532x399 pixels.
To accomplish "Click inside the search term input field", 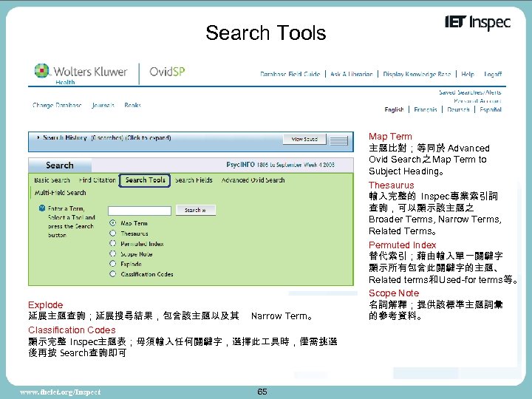I will tap(140, 211).
